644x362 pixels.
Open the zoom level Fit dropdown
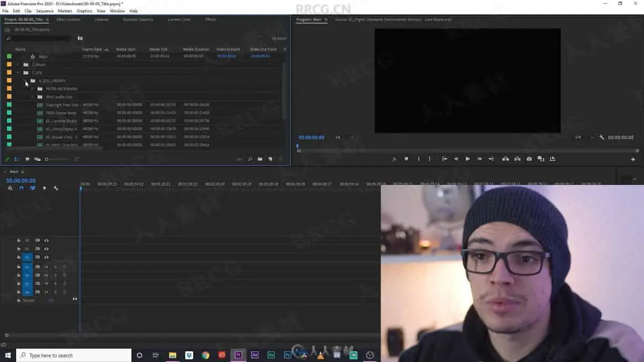[344, 137]
